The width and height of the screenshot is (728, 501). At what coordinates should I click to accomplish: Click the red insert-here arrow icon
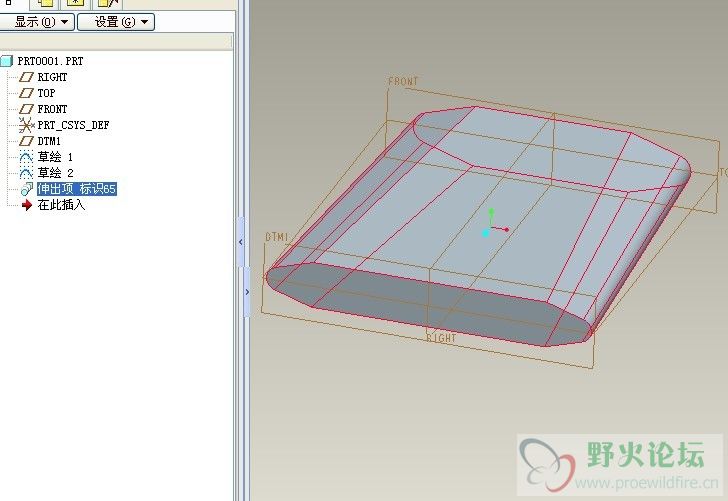(x=27, y=205)
